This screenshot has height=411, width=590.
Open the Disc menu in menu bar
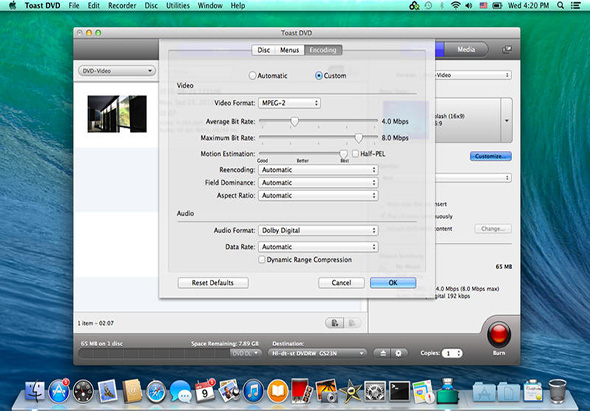(151, 6)
